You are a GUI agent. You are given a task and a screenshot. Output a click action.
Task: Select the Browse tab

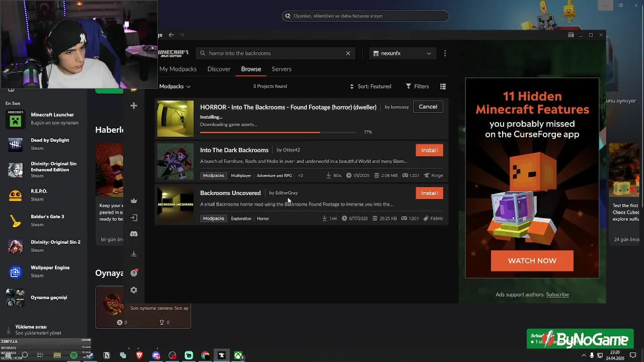point(251,69)
